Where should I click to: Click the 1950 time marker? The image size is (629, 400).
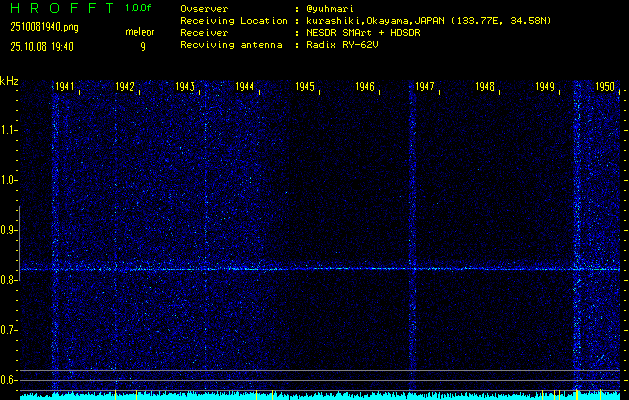pos(605,87)
